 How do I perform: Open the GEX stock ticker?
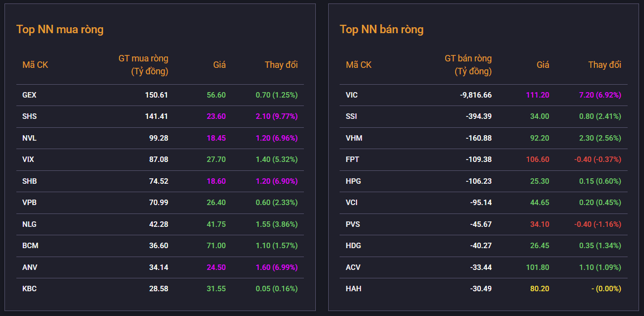29,95
